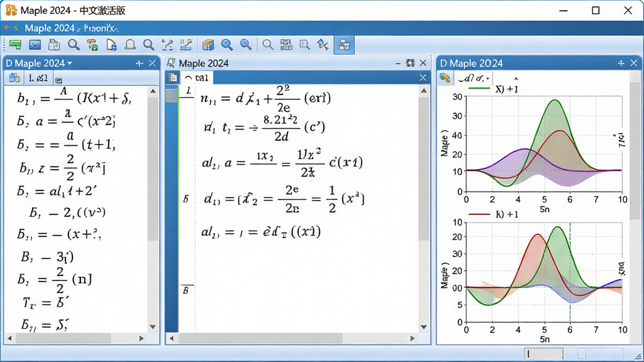
Task: Click the clipboard paste toolbar icon
Action: [x=54, y=45]
